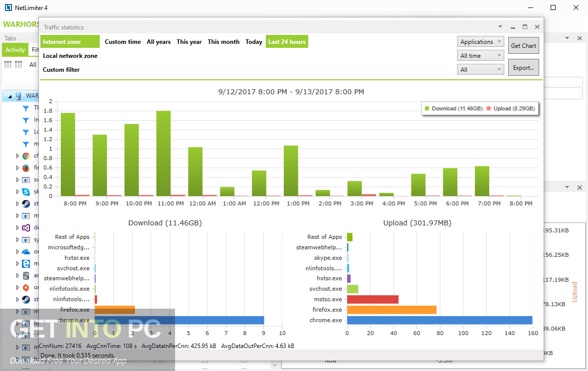Click the 11:00 PM download bar

coord(164,154)
